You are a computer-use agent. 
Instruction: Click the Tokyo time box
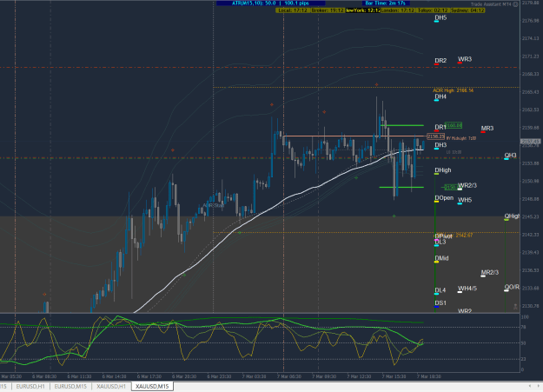[433, 10]
